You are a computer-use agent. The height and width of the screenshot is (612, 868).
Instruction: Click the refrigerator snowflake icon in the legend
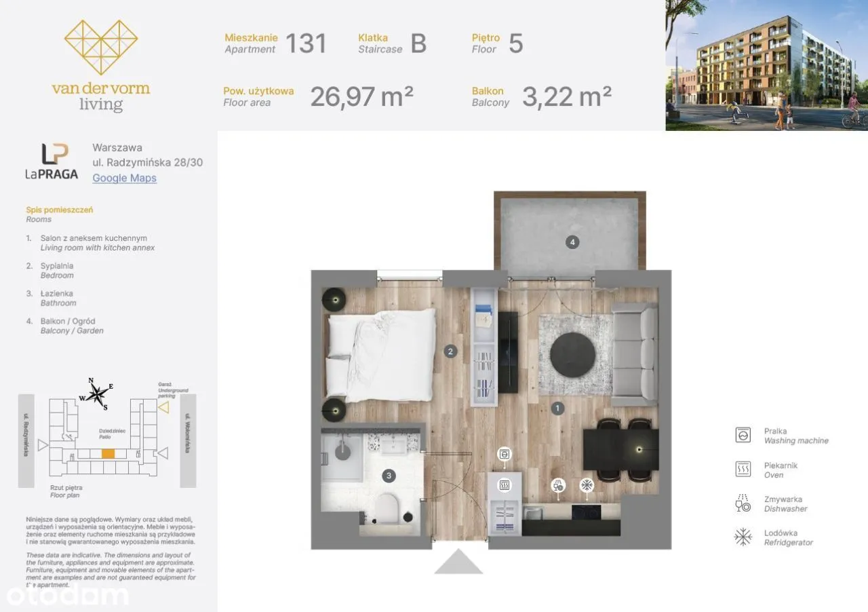pos(743,537)
